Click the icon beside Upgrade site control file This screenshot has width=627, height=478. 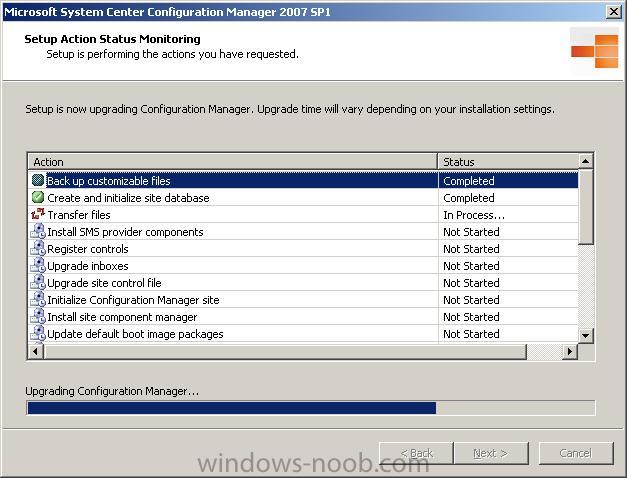38,282
